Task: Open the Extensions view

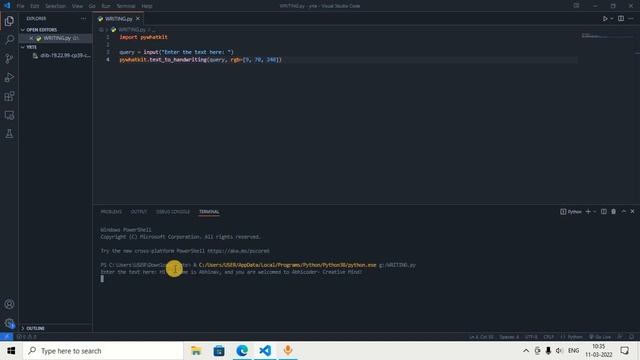Action: (x=9, y=96)
